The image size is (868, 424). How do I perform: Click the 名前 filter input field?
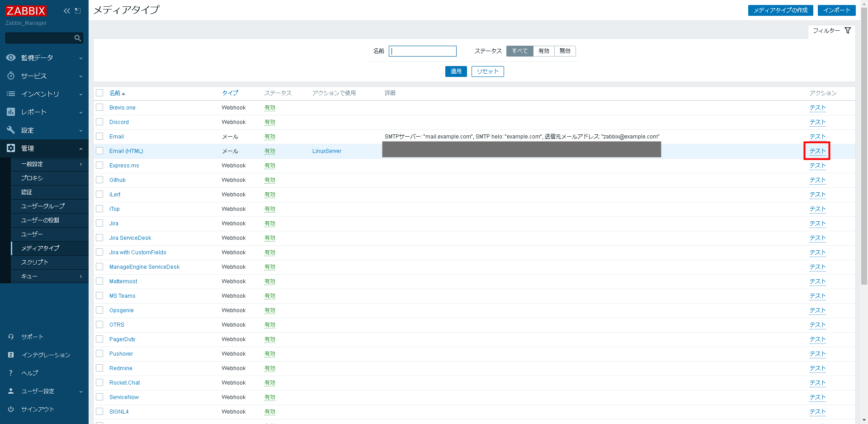click(x=423, y=51)
